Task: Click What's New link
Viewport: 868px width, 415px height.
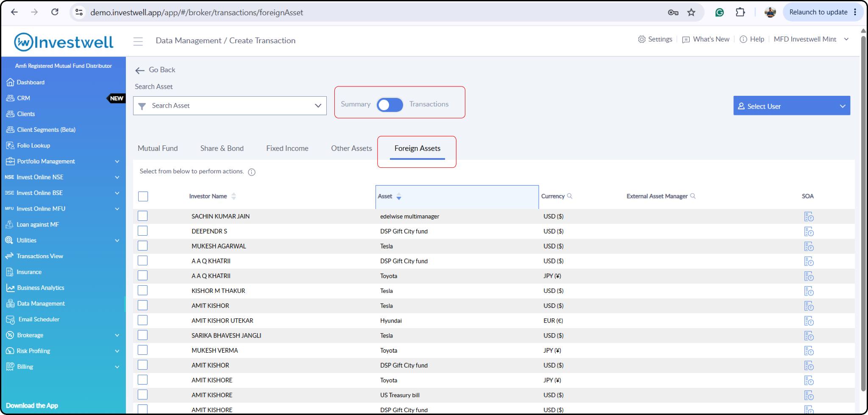Action: (706, 39)
